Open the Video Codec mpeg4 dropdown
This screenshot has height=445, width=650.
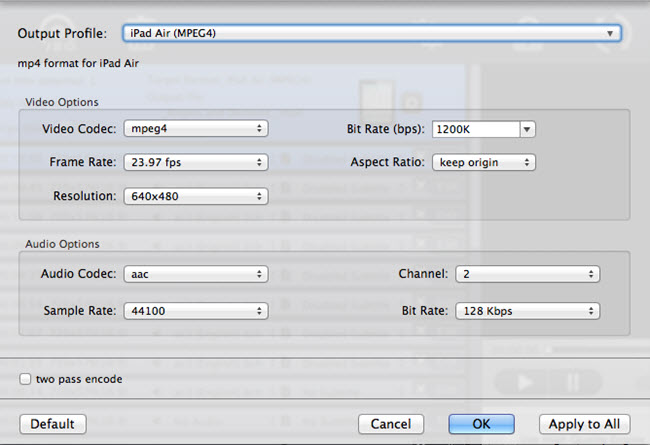pyautogui.click(x=196, y=129)
